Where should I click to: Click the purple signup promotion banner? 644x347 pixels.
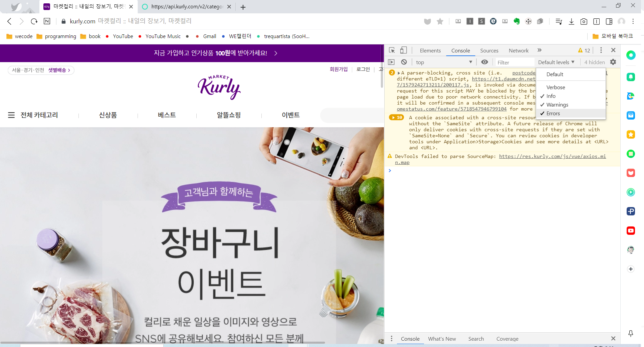[x=192, y=53]
